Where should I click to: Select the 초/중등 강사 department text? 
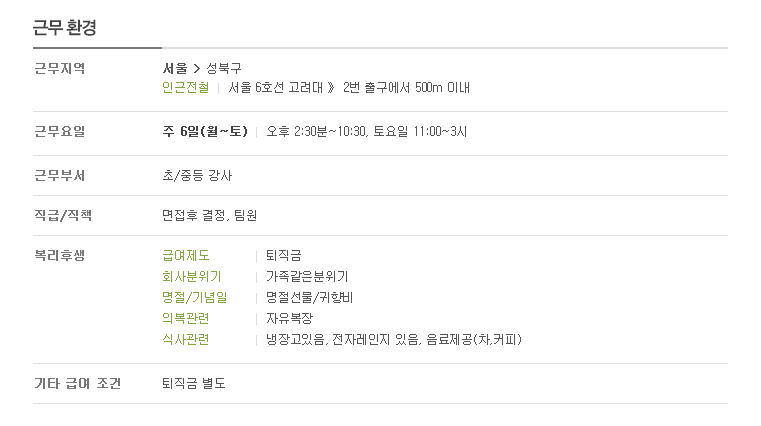[x=197, y=176]
